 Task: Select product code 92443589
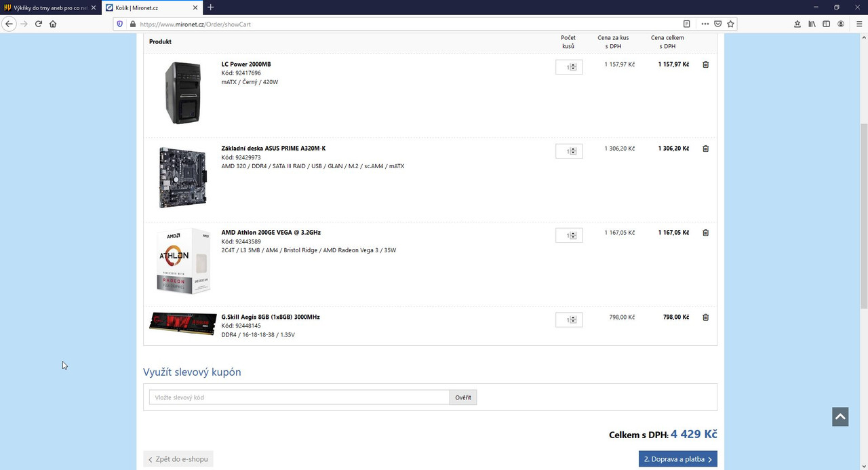tap(248, 241)
